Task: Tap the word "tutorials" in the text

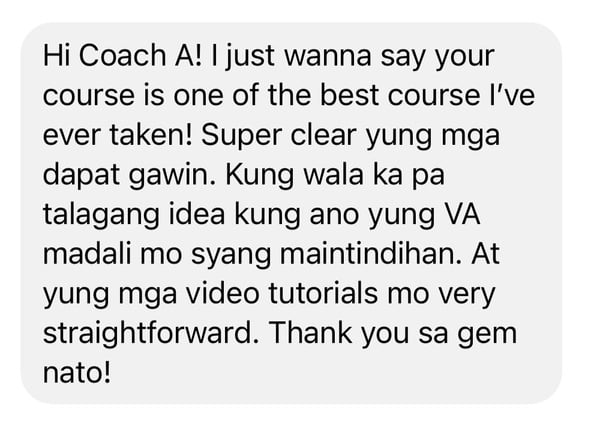Action: click(323, 294)
